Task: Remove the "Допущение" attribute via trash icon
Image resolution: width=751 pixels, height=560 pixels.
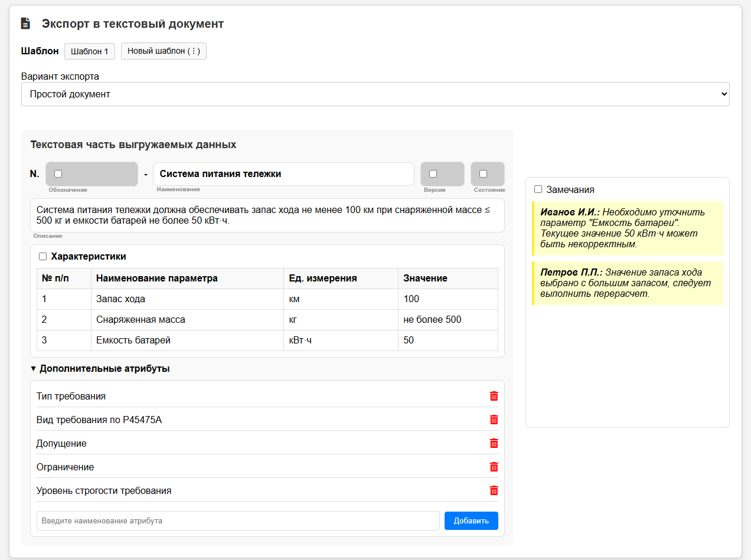Action: pyautogui.click(x=494, y=443)
